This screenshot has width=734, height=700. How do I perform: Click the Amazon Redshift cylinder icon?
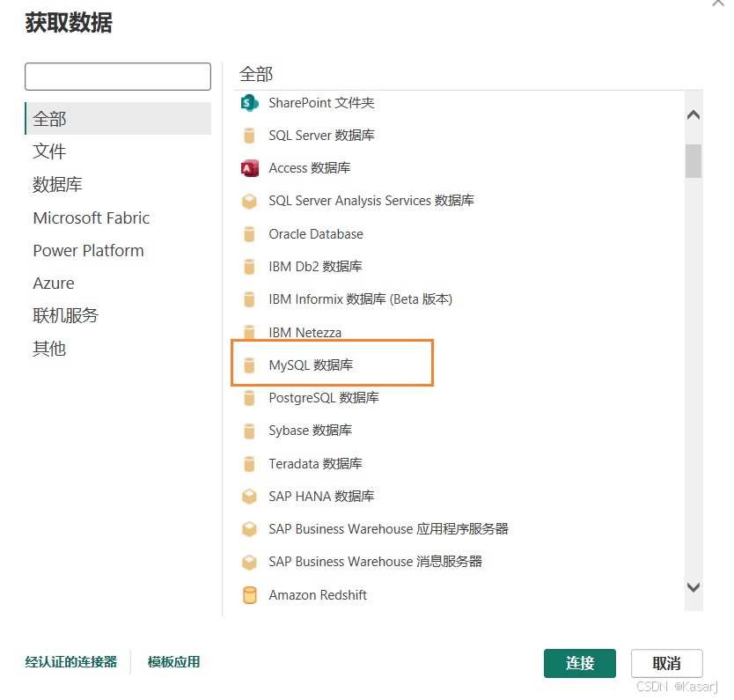(x=249, y=595)
